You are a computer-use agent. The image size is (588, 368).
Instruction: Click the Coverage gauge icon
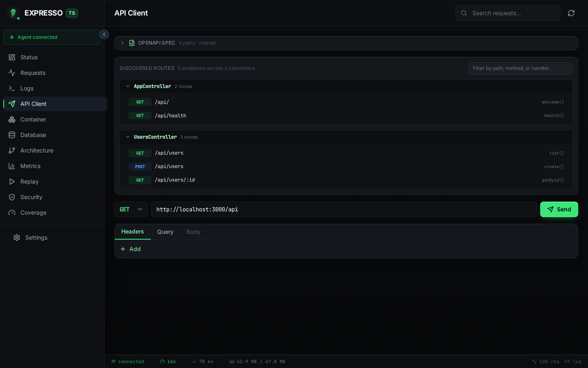(12, 213)
